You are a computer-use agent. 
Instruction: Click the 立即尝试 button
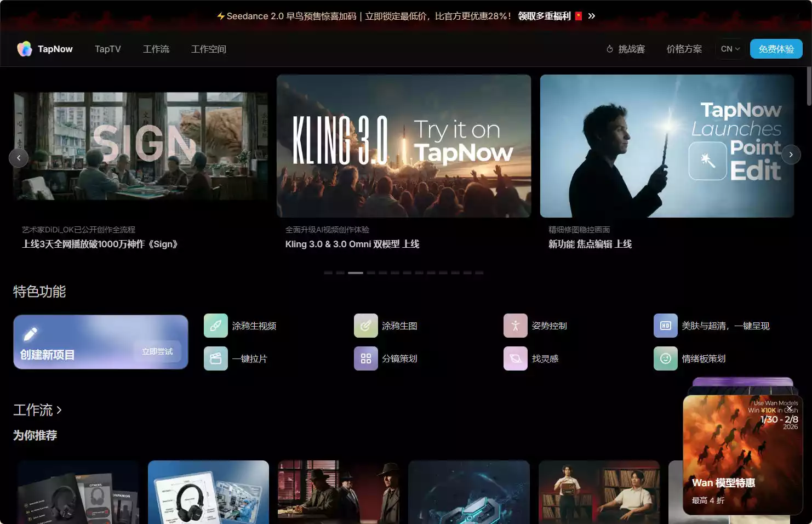click(x=157, y=351)
